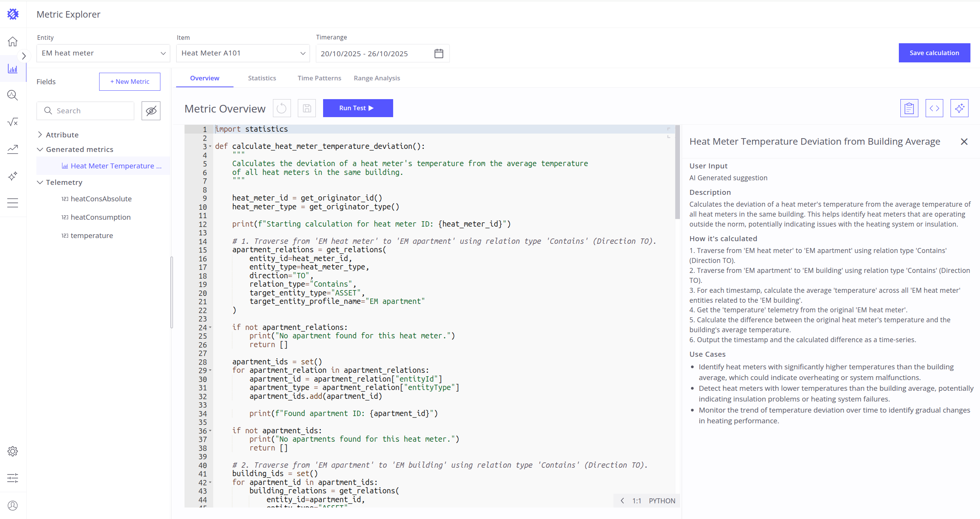Collapse code fold arrow at line 3
The width and height of the screenshot is (980, 519).
[x=210, y=147]
